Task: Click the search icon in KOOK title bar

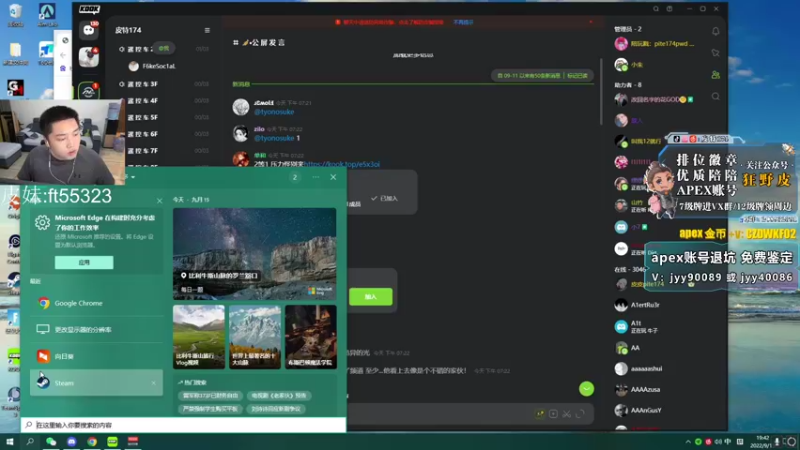Action: [656, 9]
